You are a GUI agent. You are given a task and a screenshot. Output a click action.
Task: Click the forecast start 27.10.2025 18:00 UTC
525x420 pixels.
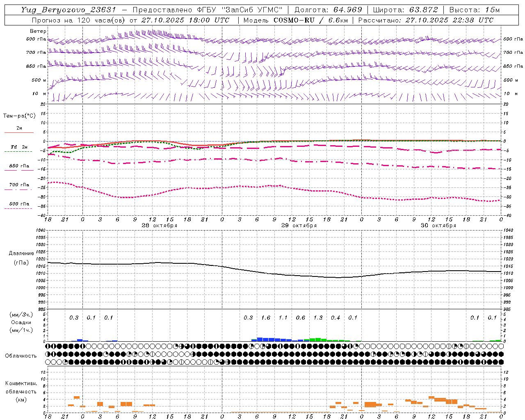[x=185, y=20]
